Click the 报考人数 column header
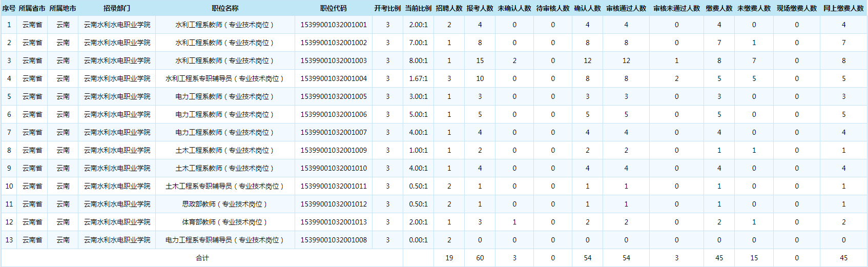Viewport: 868px width, 267px height. 480,8
